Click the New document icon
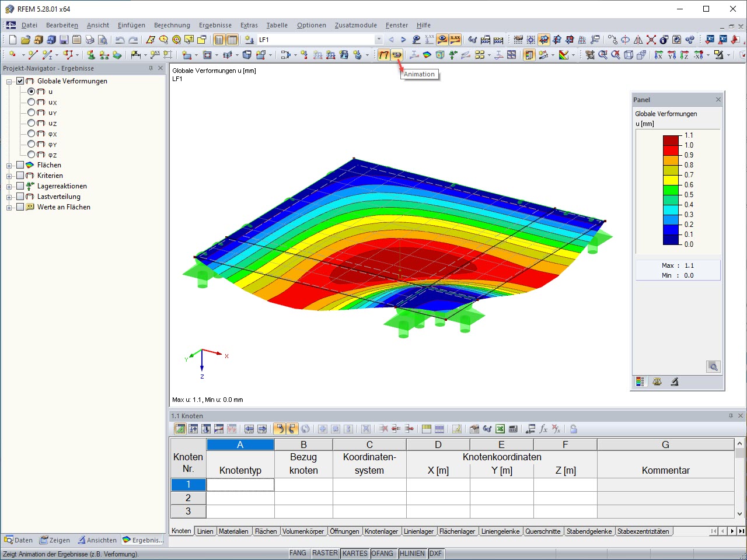The image size is (747, 560). [x=12, y=40]
